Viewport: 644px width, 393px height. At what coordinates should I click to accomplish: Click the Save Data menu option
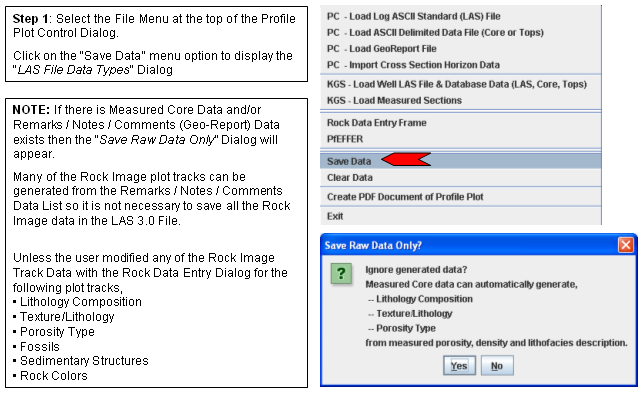point(460,161)
